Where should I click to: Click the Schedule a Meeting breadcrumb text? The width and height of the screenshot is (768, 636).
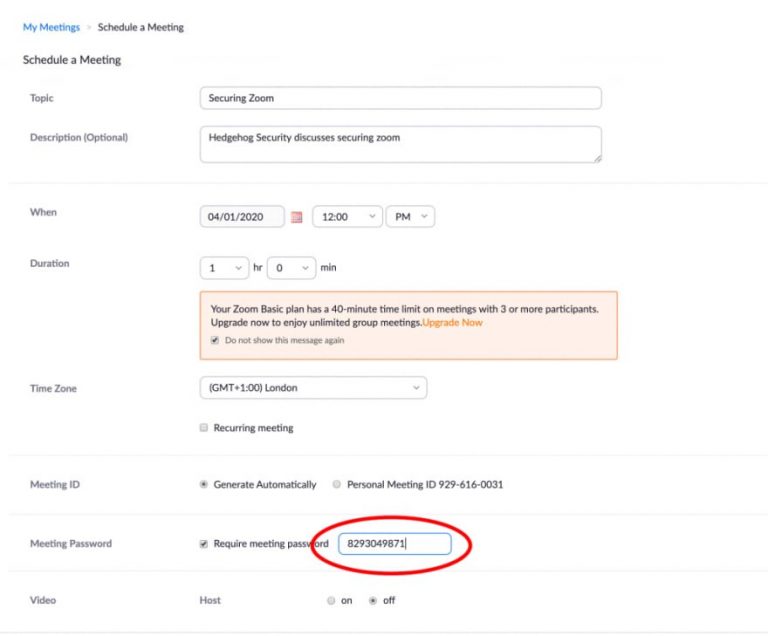tap(141, 27)
